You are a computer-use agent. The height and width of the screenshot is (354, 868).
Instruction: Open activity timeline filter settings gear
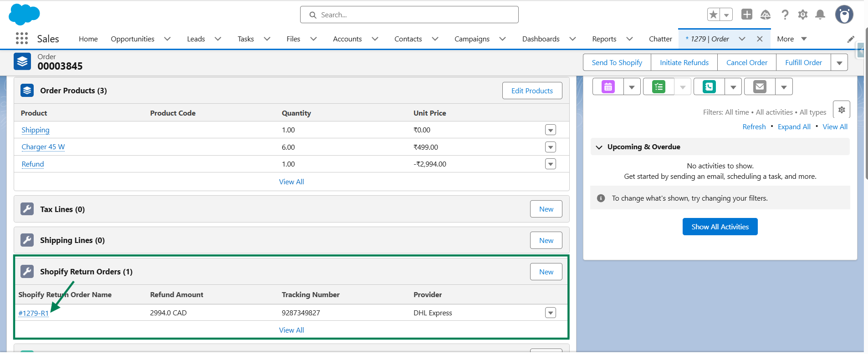(x=842, y=110)
